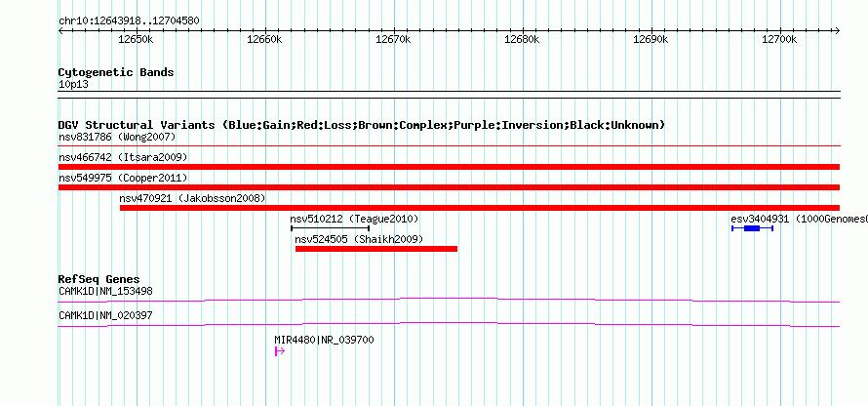Click the RefSeq Genes track heading
The height and width of the screenshot is (406, 868).
pyautogui.click(x=99, y=279)
